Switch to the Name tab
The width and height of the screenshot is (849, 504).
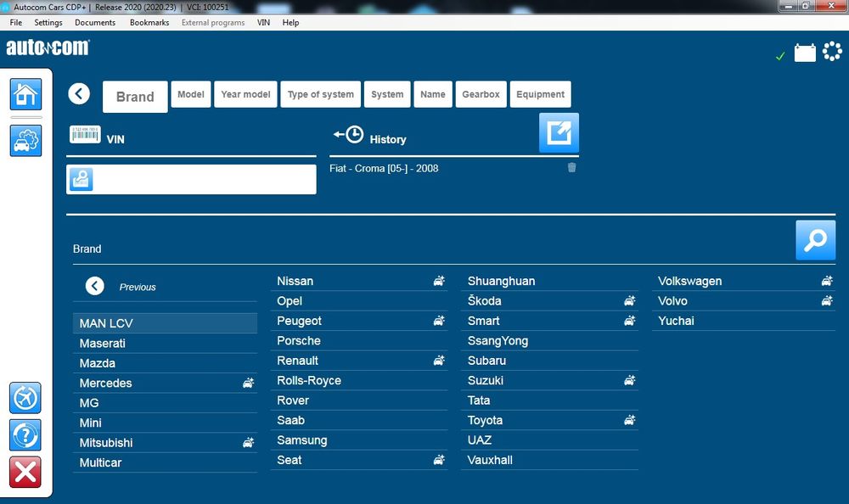[x=433, y=94]
